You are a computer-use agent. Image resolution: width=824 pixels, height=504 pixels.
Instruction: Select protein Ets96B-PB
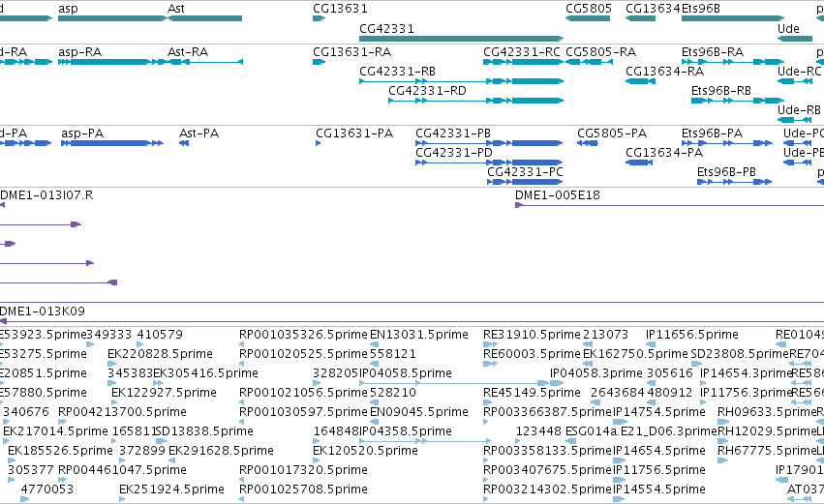[x=735, y=182]
